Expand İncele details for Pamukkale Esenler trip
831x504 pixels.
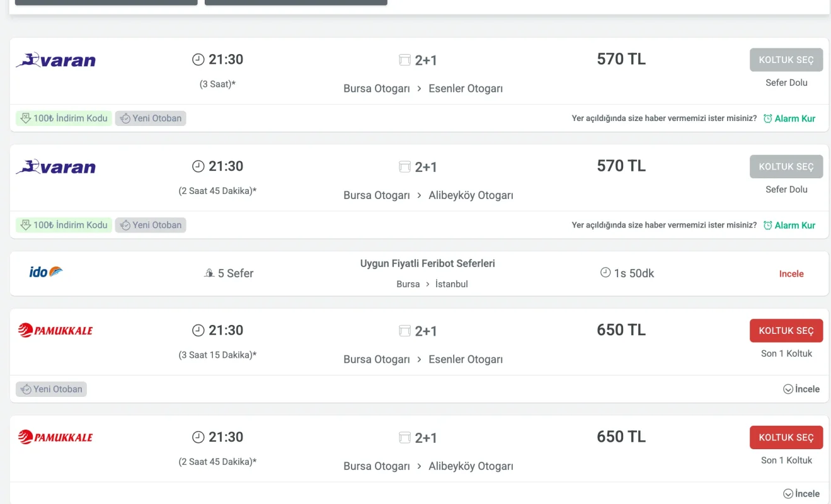(x=801, y=389)
